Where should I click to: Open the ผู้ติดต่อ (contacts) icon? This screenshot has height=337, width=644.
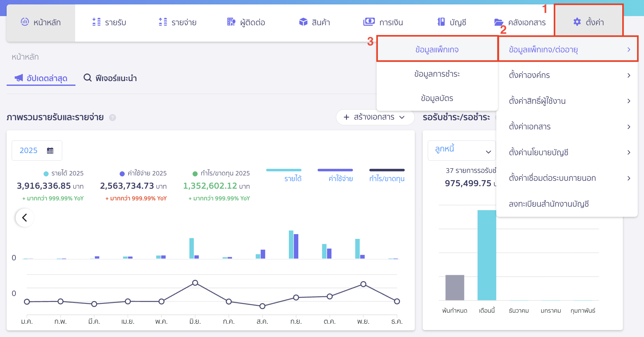(231, 22)
